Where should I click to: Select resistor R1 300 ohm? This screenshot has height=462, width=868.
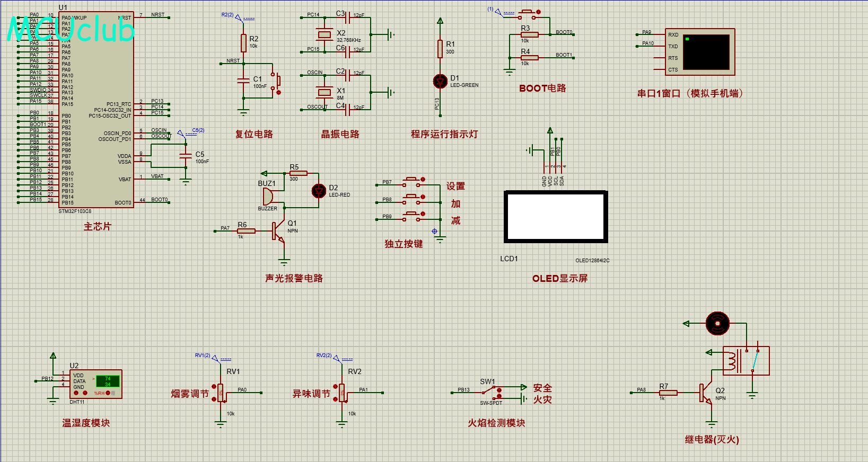(440, 49)
